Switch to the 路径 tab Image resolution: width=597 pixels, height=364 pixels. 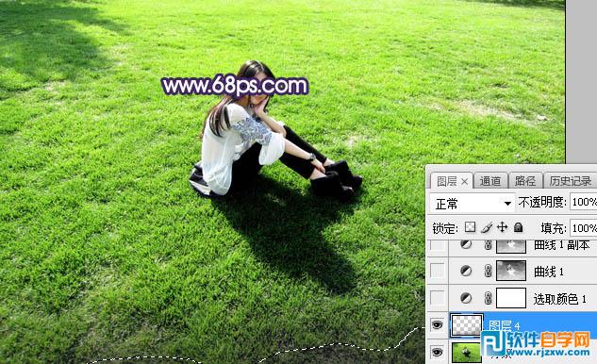click(x=525, y=181)
